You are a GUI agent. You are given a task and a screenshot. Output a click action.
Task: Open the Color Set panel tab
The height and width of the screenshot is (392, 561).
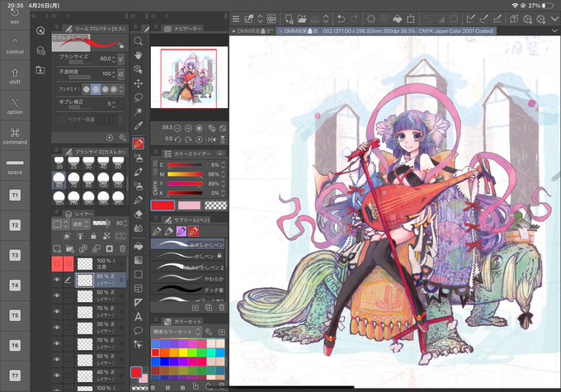coord(183,321)
